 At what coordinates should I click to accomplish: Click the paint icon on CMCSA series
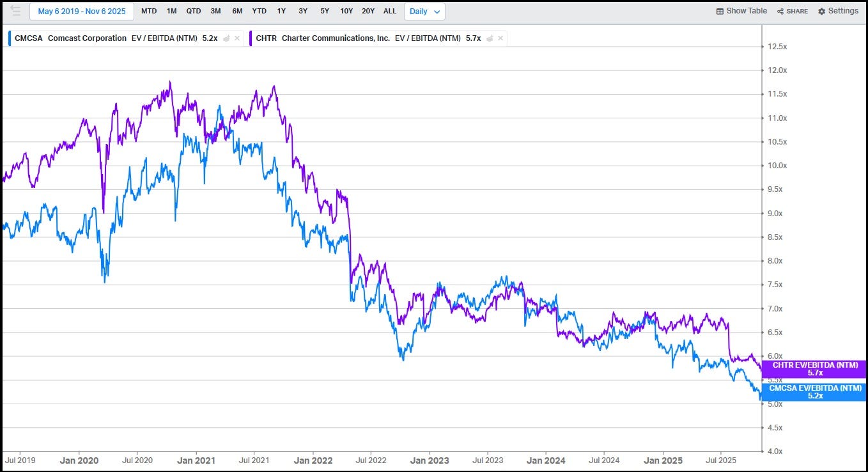[x=226, y=38]
